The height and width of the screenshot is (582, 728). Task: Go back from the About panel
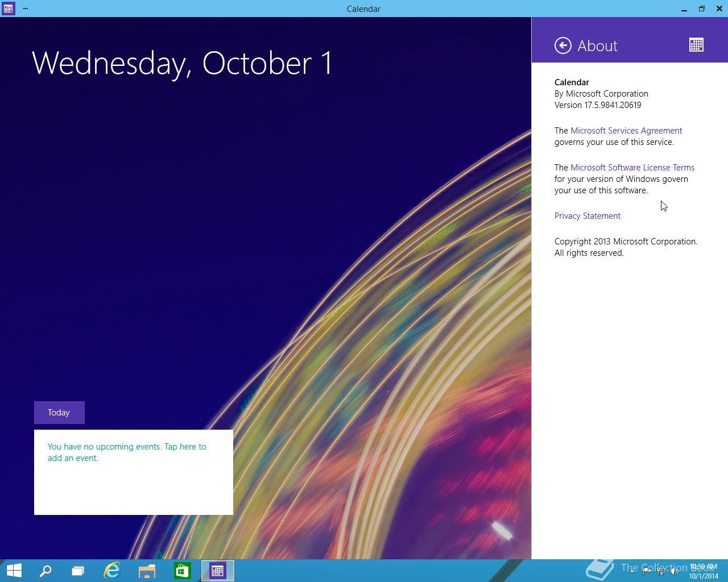563,45
